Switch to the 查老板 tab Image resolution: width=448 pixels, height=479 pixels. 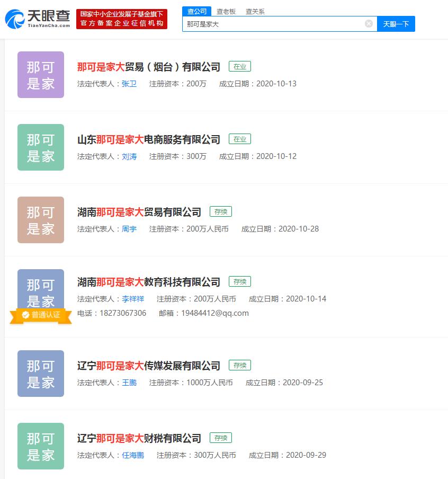(x=226, y=11)
